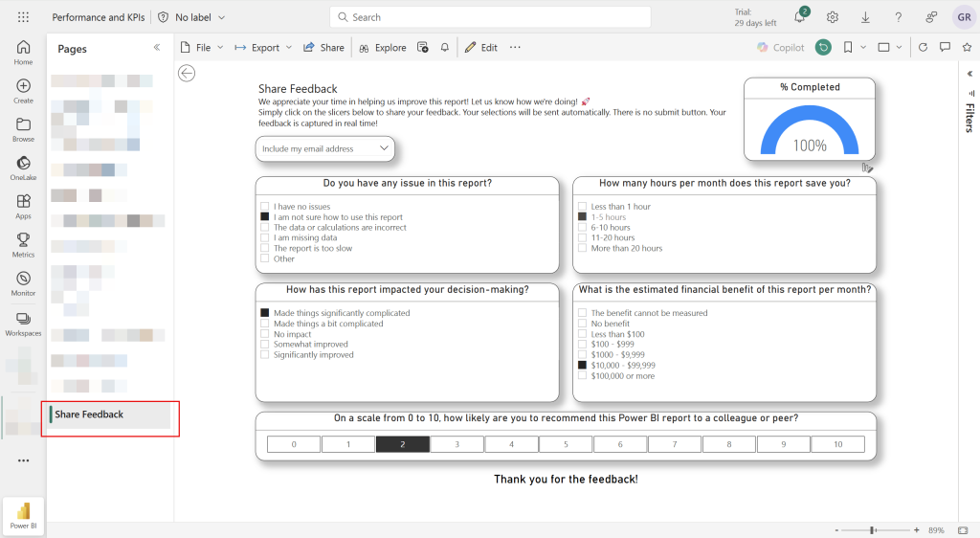The height and width of the screenshot is (538, 980).
Task: Click the Search input box
Action: [490, 17]
